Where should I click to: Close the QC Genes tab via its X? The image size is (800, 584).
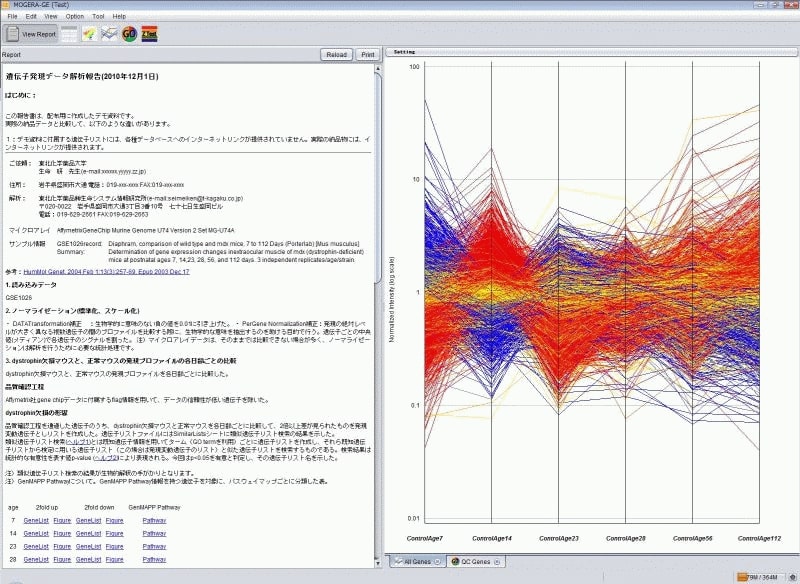point(497,562)
